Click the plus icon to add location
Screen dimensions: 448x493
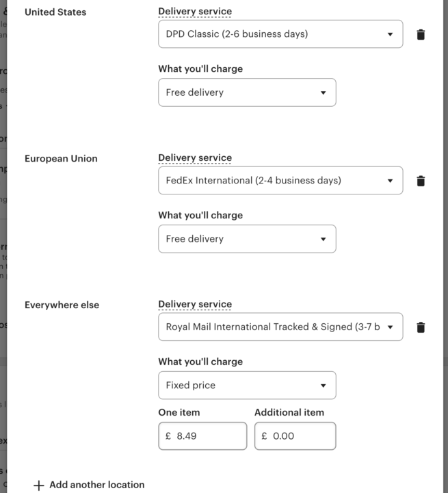(x=39, y=485)
